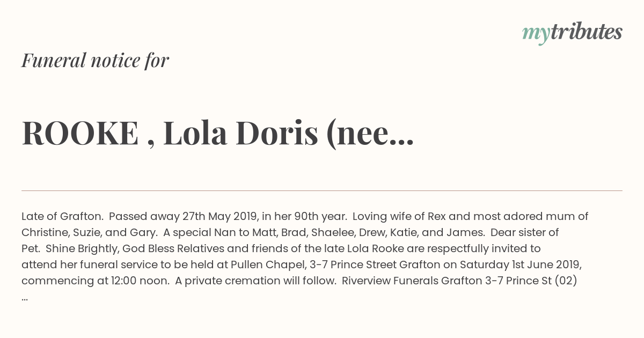The width and height of the screenshot is (644, 338).
Task: Click the 'Saturday 1st June 2019' date
Action: click(518, 264)
